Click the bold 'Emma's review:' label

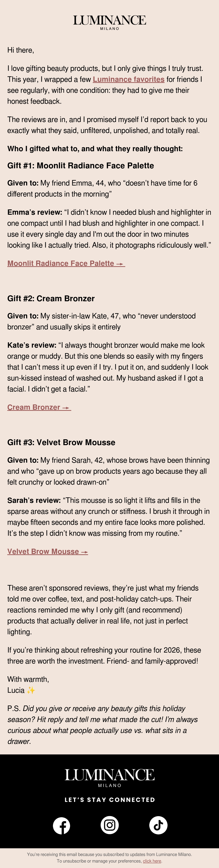[x=35, y=212]
